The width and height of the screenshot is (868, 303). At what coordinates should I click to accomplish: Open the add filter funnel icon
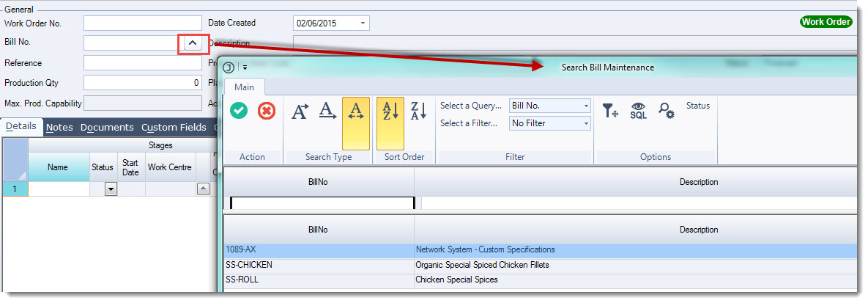[611, 111]
